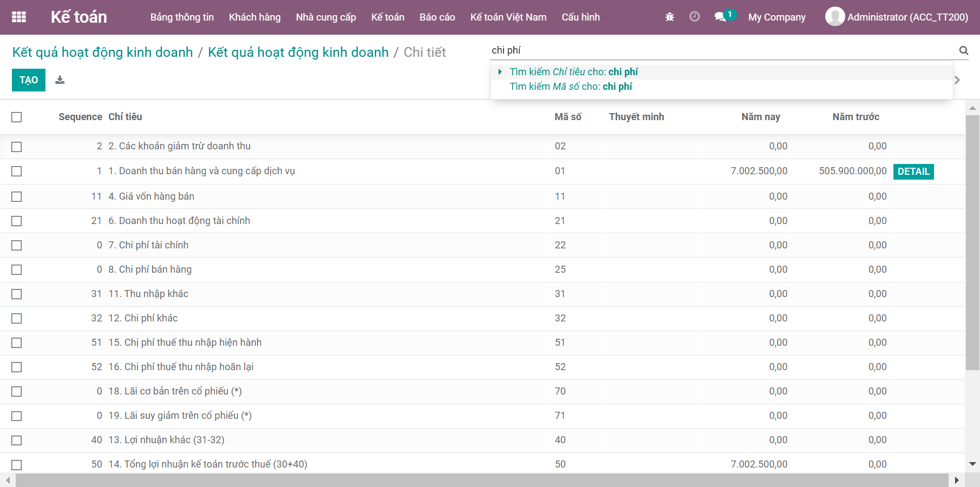980x487 pixels.
Task: Sort by the Mã số column header
Action: pyautogui.click(x=568, y=117)
